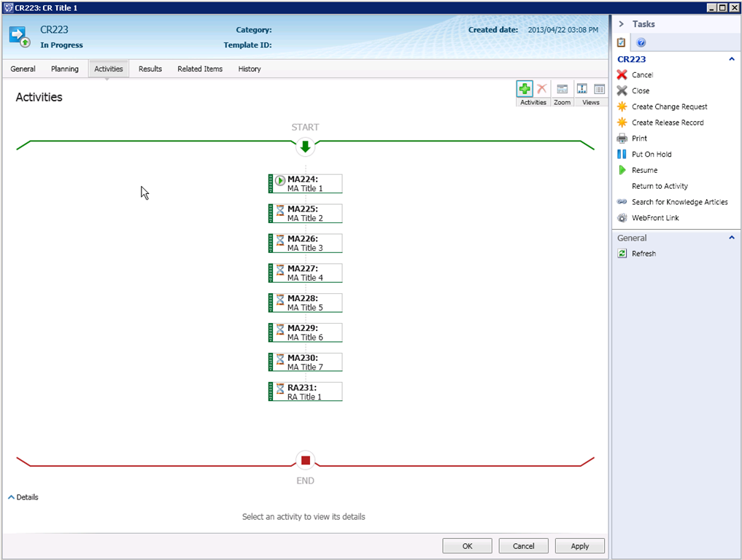Select the MA224 activity box
Viewport: 742px width, 560px height.
(306, 184)
